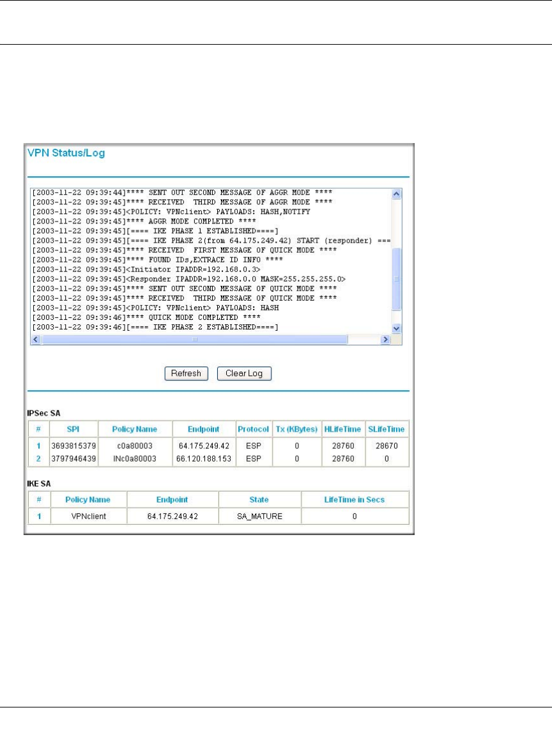Image resolution: width=552 pixels, height=756 pixels.
Task: Click the VPNclient policy cell
Action: (88, 517)
